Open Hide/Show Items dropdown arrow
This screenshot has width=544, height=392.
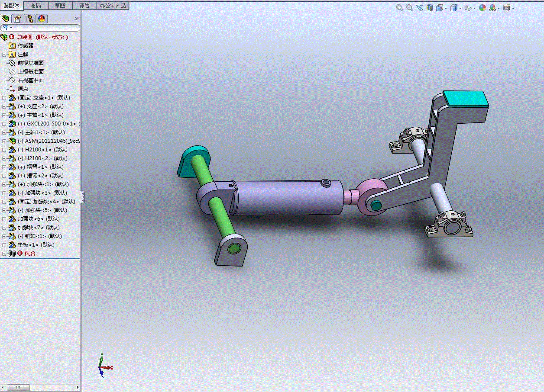[x=474, y=8]
